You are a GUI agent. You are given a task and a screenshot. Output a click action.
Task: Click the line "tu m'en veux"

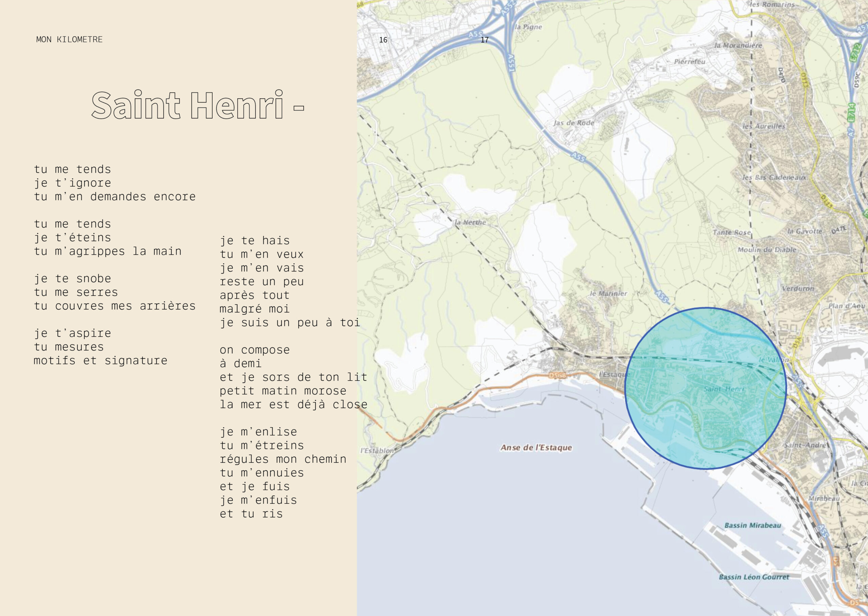(x=261, y=254)
